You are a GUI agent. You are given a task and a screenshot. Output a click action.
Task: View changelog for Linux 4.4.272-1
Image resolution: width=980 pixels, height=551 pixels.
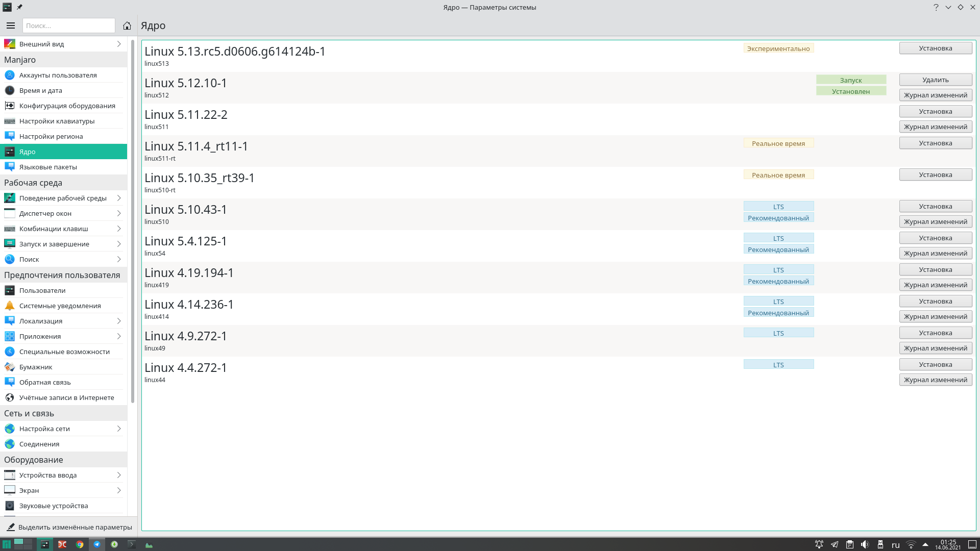[x=936, y=380]
